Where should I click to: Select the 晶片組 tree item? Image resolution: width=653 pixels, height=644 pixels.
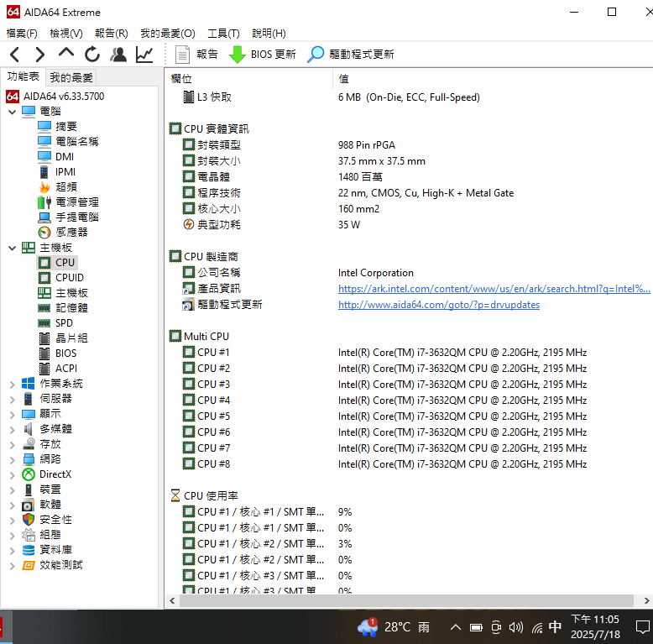click(x=71, y=338)
